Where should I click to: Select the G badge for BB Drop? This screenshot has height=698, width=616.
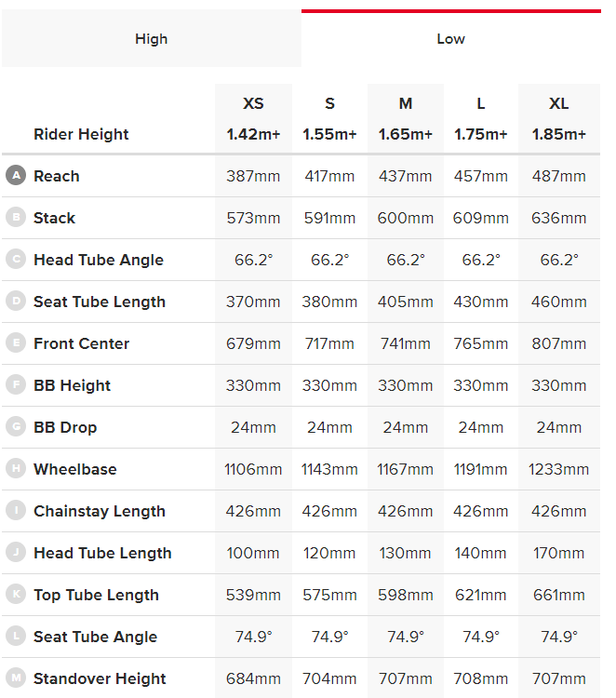tap(15, 427)
